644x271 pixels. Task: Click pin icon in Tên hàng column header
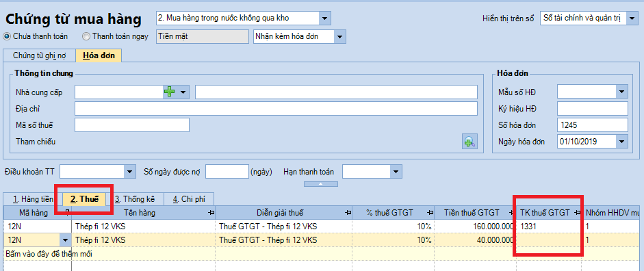pyautogui.click(x=211, y=212)
